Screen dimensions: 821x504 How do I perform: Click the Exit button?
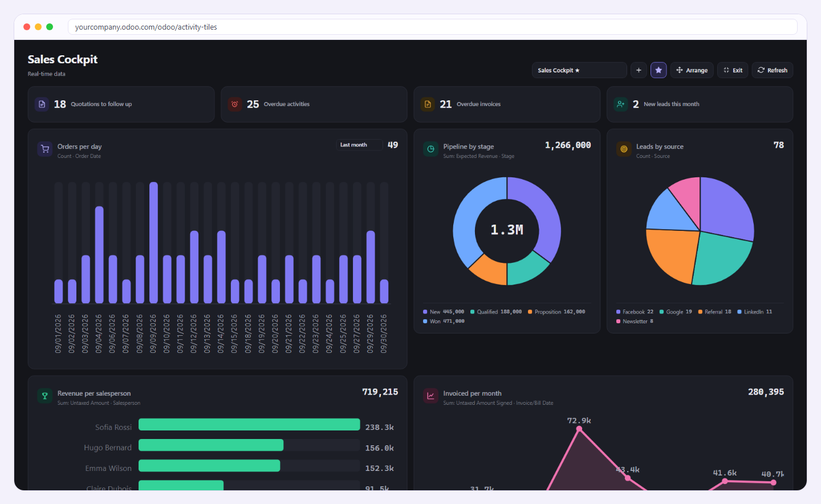click(x=733, y=70)
